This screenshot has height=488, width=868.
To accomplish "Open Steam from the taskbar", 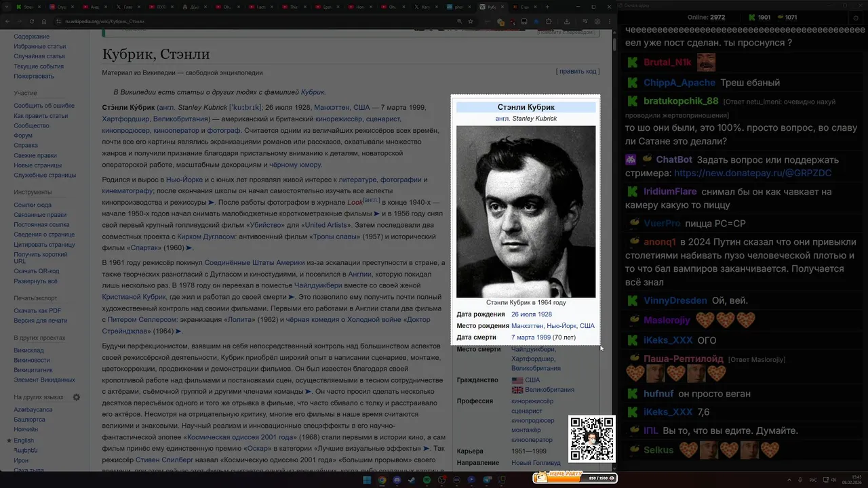I will [x=412, y=480].
